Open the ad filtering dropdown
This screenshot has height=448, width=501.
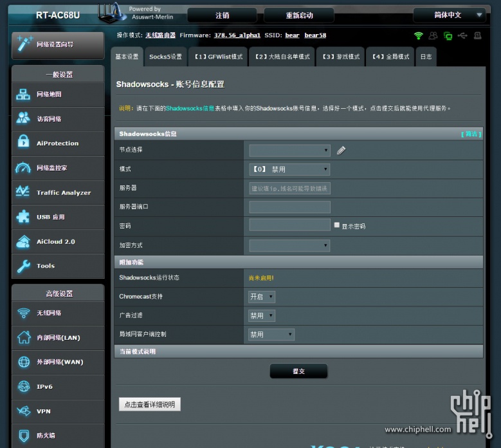pos(262,315)
